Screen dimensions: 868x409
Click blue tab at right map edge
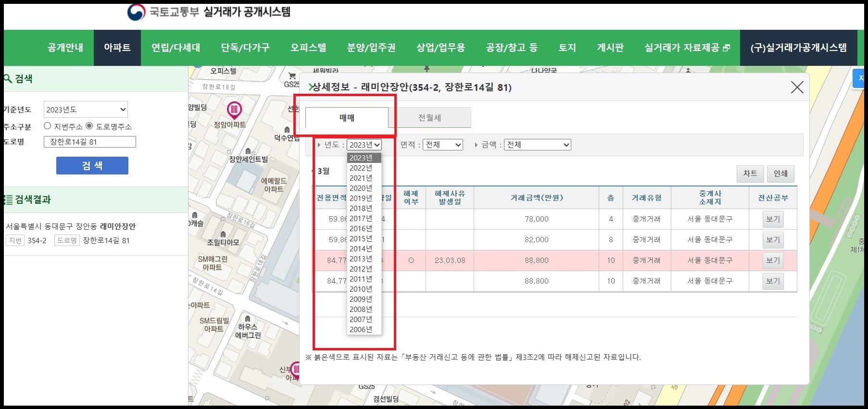859,78
